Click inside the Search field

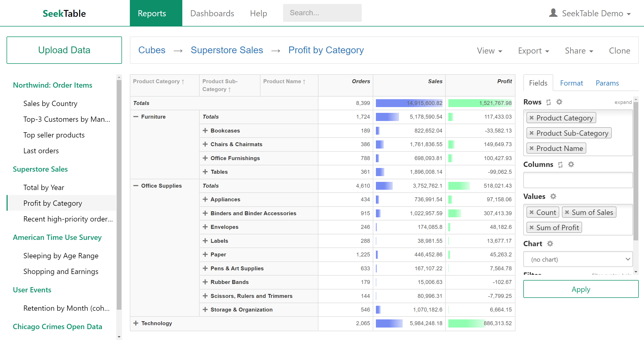[x=322, y=13]
